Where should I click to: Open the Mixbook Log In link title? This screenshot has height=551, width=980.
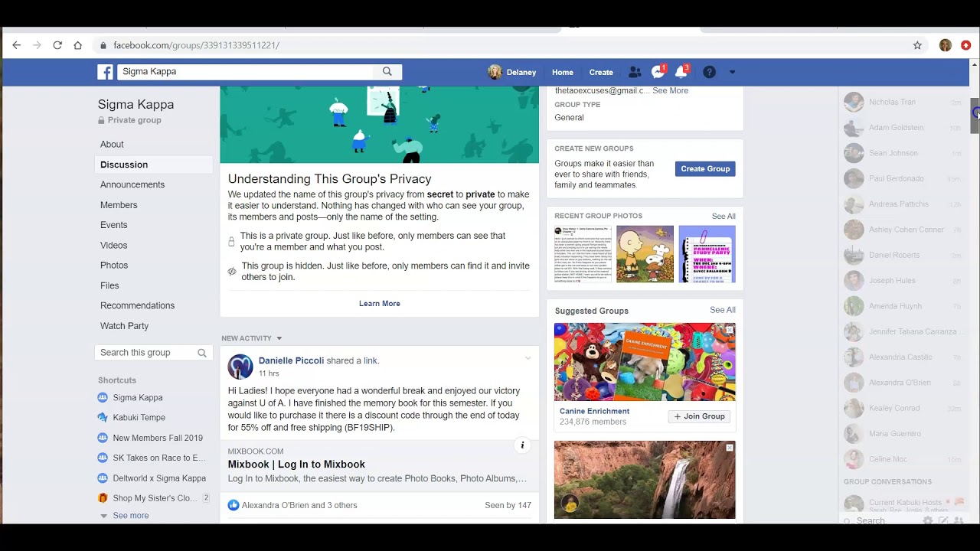coord(296,465)
